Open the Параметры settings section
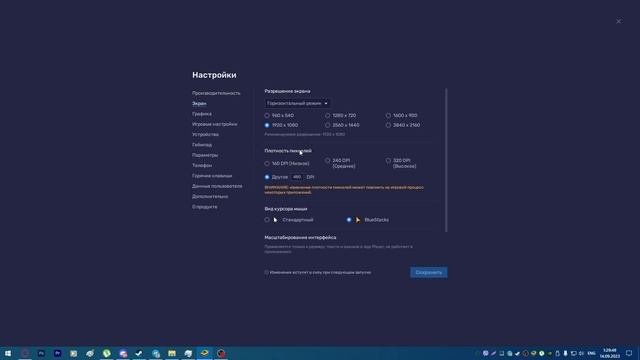The image size is (640, 360). click(x=205, y=155)
